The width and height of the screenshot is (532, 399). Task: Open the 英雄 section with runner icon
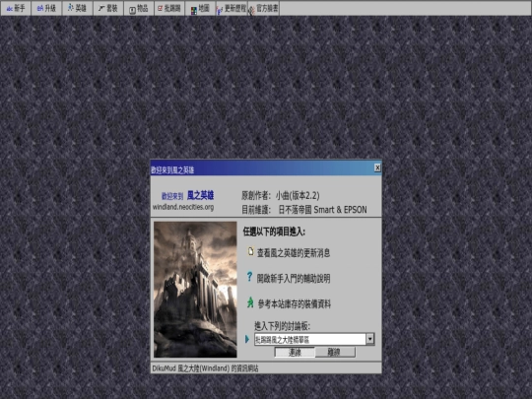point(78,9)
